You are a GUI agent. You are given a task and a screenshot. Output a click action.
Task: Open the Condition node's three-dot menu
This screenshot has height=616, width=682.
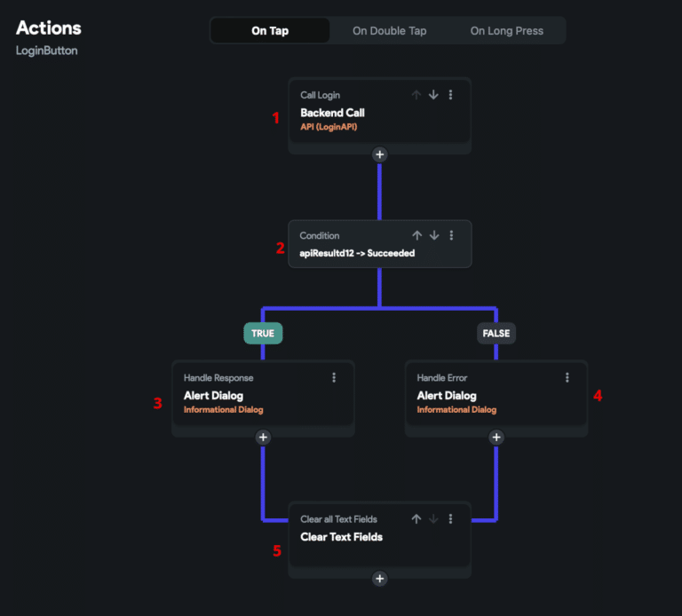coord(451,235)
